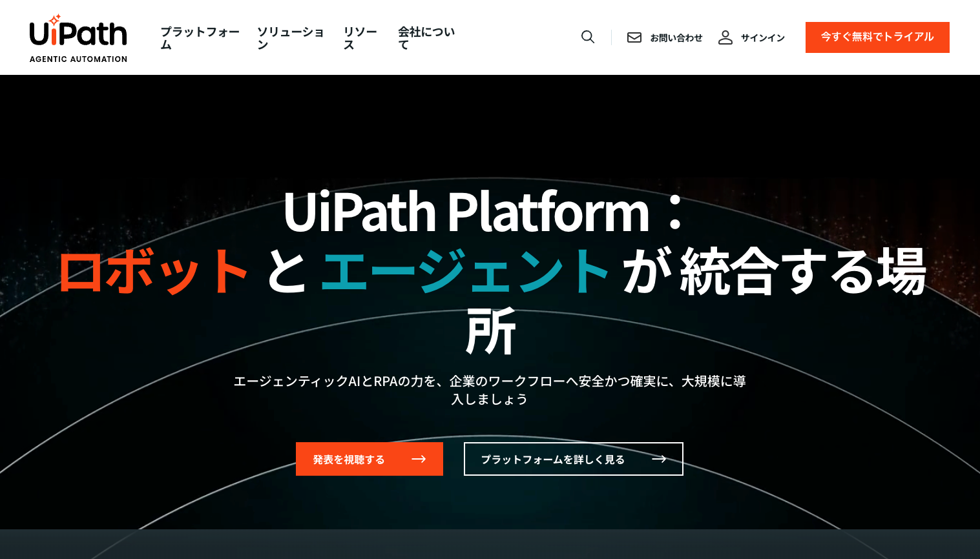Viewport: 980px width, 559px height.
Task: Click the お問い合わせ link
Action: click(676, 38)
